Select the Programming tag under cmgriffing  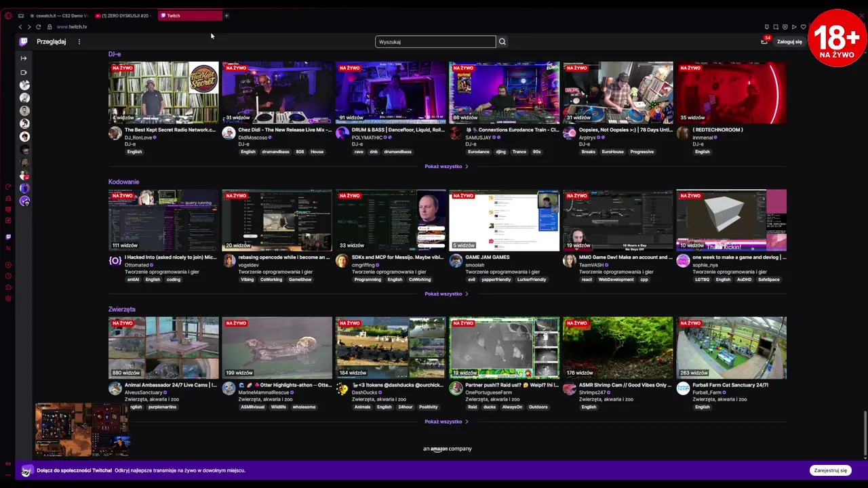[x=368, y=279]
